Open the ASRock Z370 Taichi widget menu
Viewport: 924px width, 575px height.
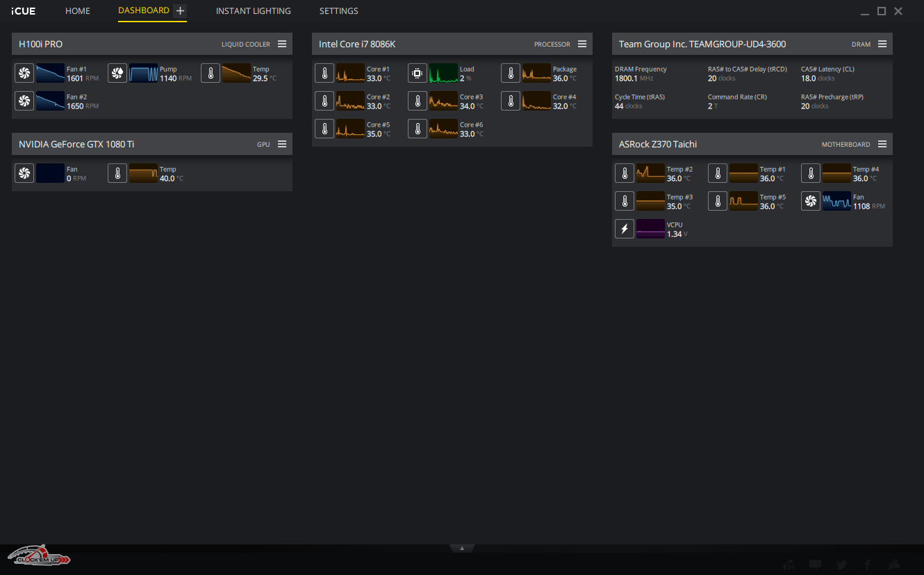pyautogui.click(x=882, y=144)
